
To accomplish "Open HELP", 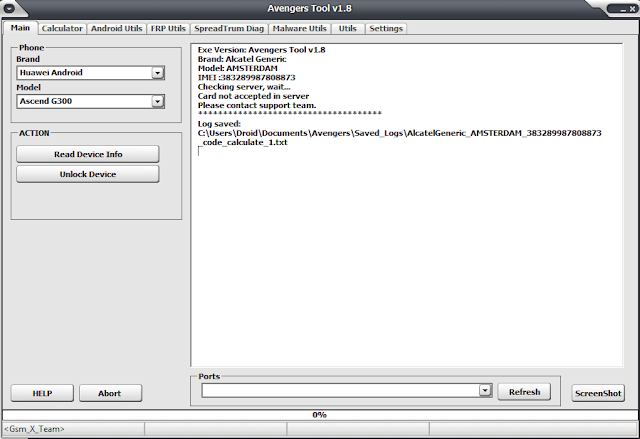I will point(42,393).
